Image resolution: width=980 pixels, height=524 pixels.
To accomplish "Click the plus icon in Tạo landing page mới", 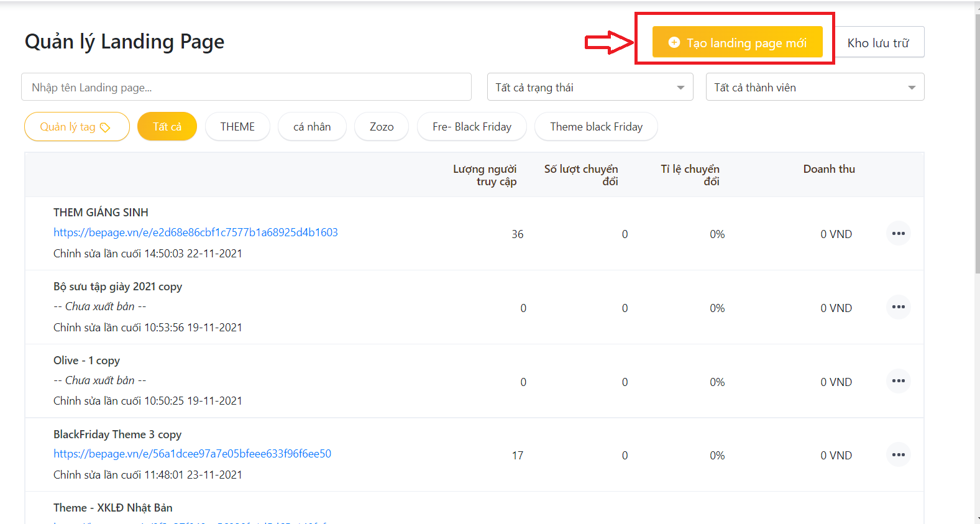I will [x=674, y=42].
